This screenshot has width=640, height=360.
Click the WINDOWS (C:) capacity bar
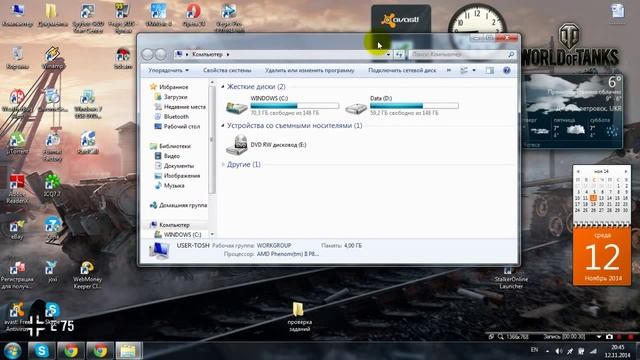coord(294,106)
